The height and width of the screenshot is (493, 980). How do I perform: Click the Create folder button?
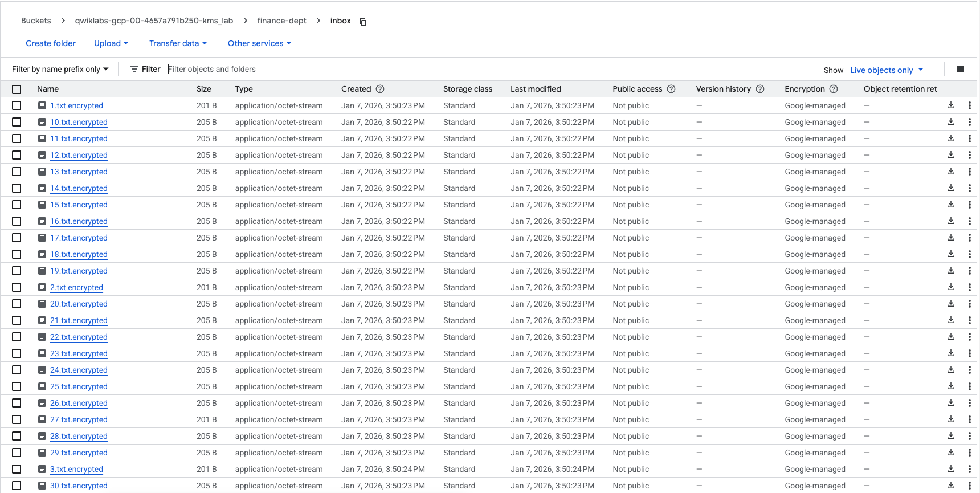click(51, 43)
